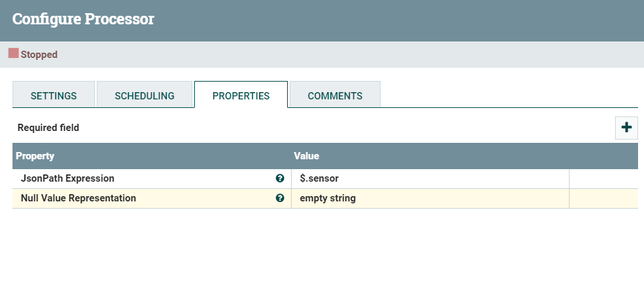
Task: Edit the $.sensor value field
Action: [430, 178]
